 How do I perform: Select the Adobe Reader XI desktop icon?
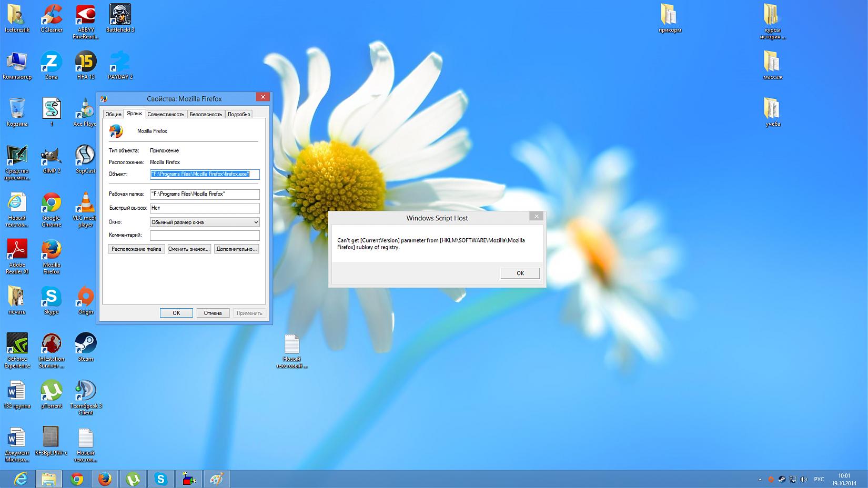[17, 257]
